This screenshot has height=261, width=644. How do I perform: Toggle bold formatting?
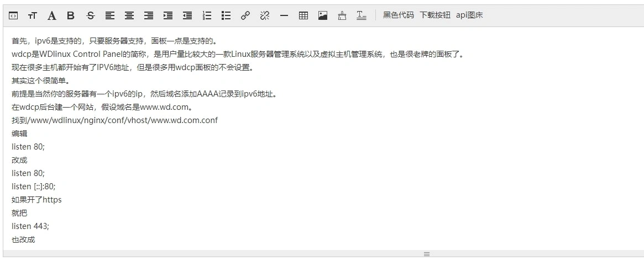(x=71, y=16)
